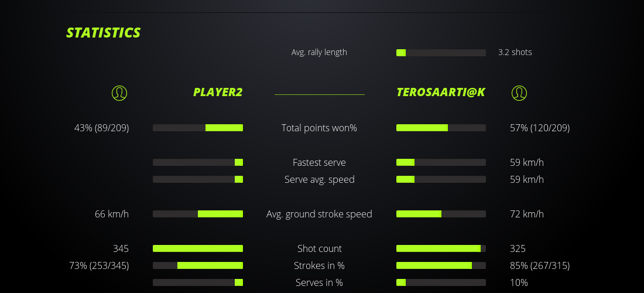The height and width of the screenshot is (293, 644).
Task: Click TEROSAARTI@K's Serves in % bar
Action: coord(441,282)
